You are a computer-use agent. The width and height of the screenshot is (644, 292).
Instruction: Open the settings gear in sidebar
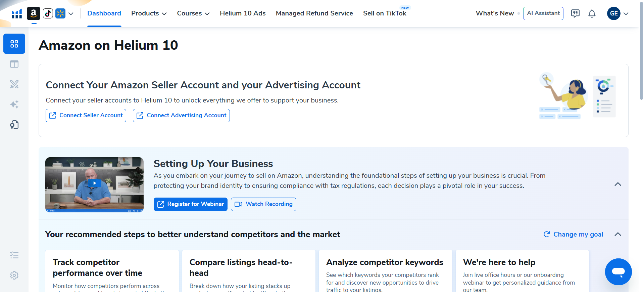14,275
